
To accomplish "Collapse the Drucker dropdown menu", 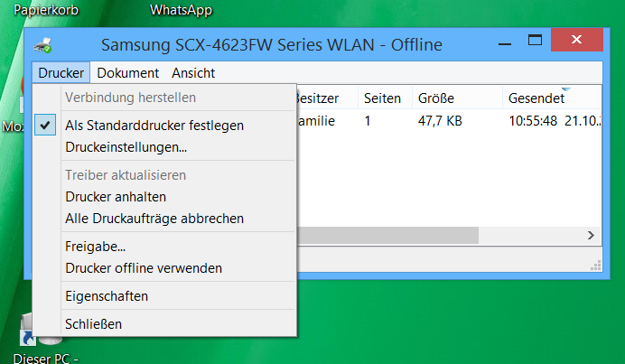I will [61, 73].
